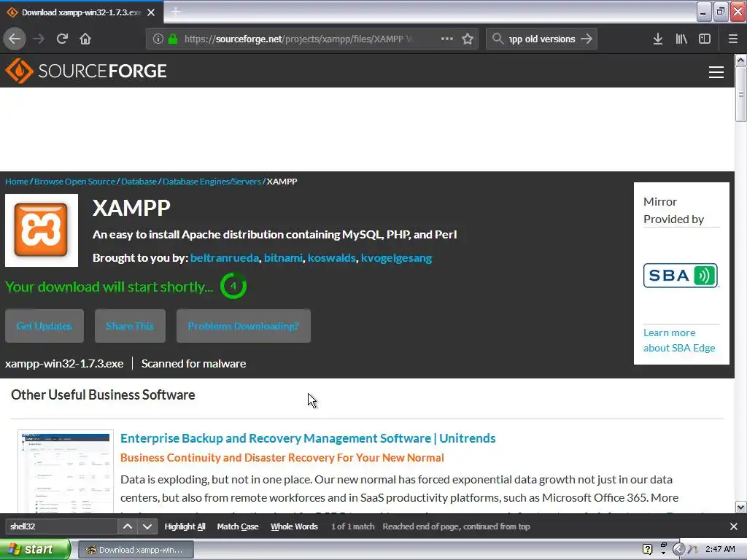
Task: Visit beltranrueda profile link
Action: (225, 258)
